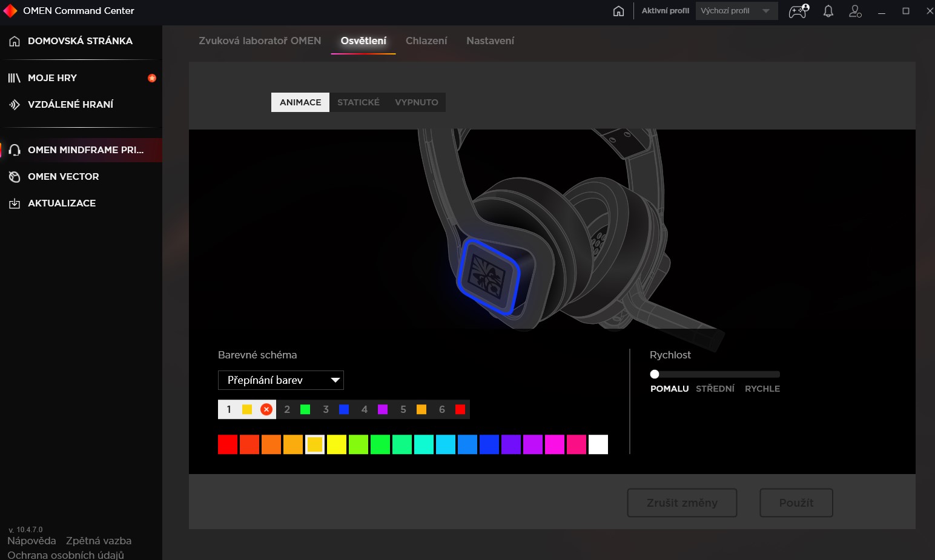Click the remote play icon beside VZDÁLENÉ HRANÍ
The width and height of the screenshot is (935, 560).
click(15, 105)
